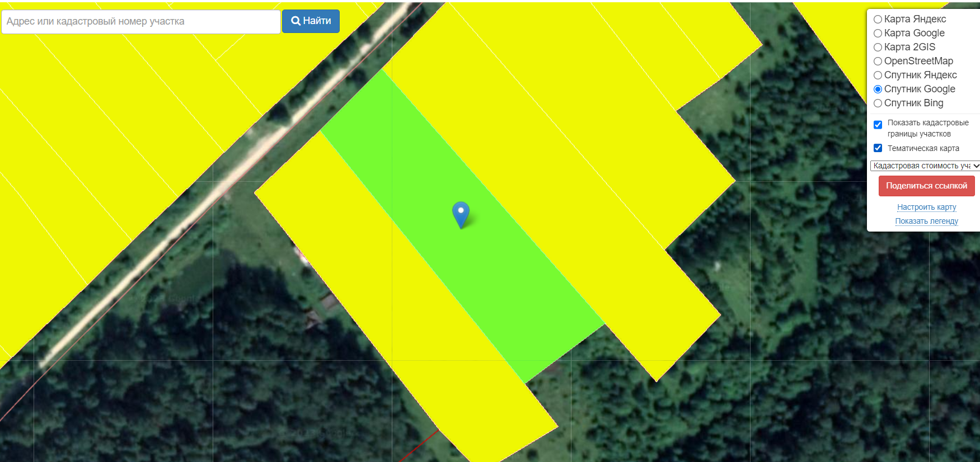Image resolution: width=980 pixels, height=462 pixels.
Task: Switch to OpenStreetMap base layer
Action: [878, 61]
